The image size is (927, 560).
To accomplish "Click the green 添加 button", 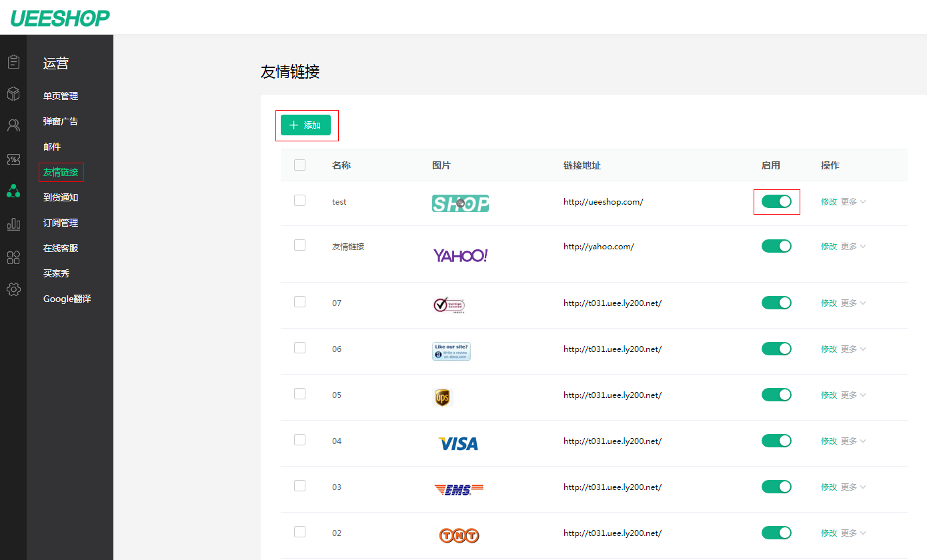I will click(305, 125).
